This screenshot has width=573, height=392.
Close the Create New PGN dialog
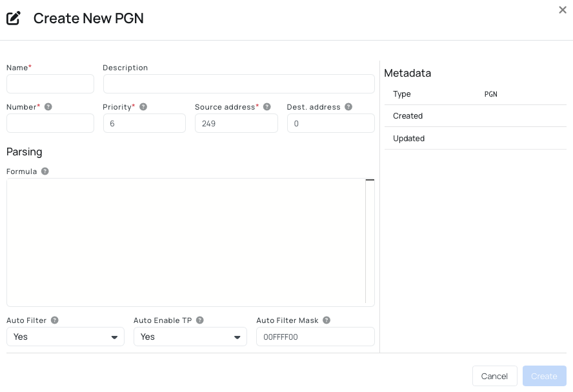[x=562, y=10]
